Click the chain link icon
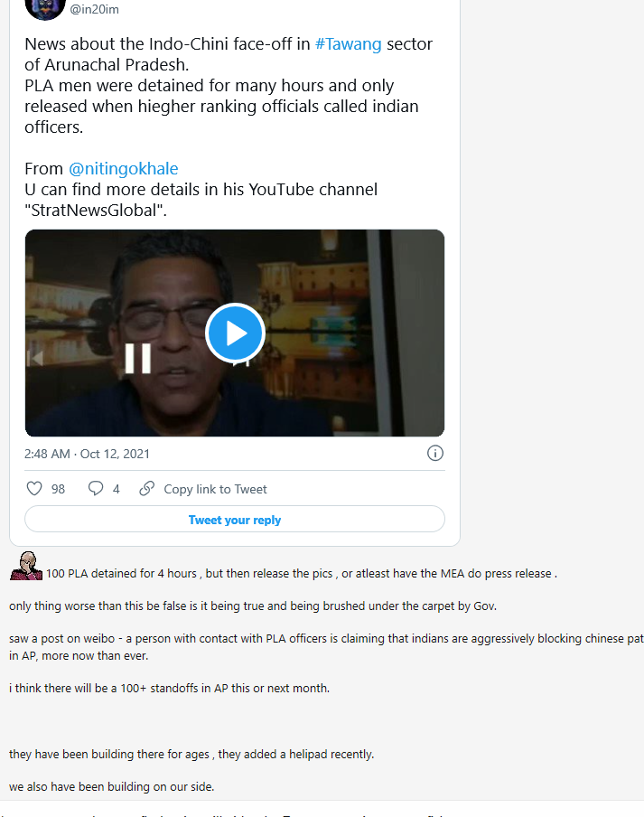The height and width of the screenshot is (817, 644). coord(147,489)
